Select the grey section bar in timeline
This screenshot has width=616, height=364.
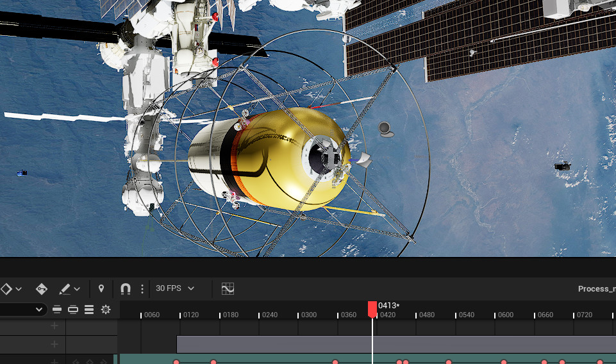click(x=396, y=344)
